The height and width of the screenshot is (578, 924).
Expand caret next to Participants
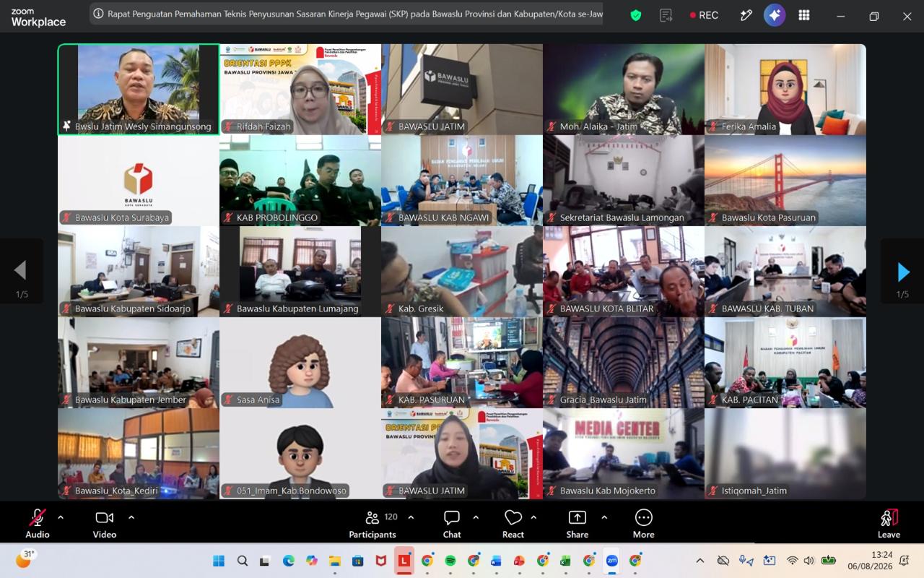[411, 517]
